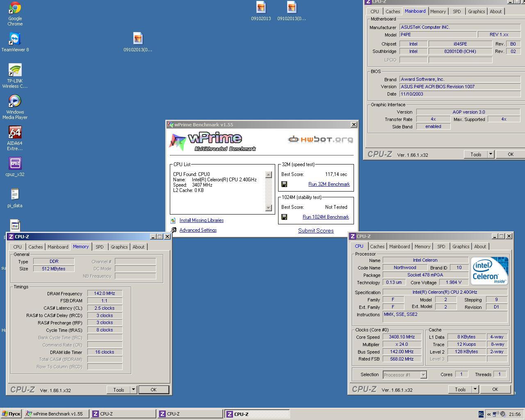Click Install Missing Libraries icon
This screenshot has height=420, width=525.
(x=173, y=220)
